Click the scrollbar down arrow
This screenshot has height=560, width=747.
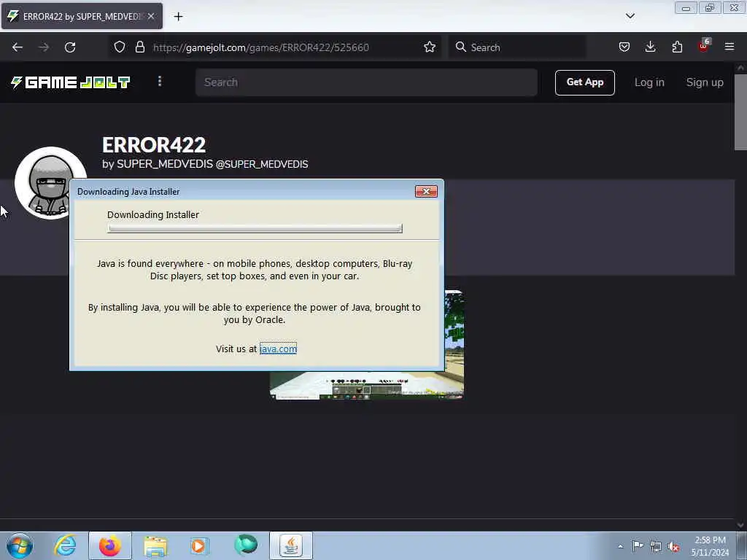(x=740, y=524)
